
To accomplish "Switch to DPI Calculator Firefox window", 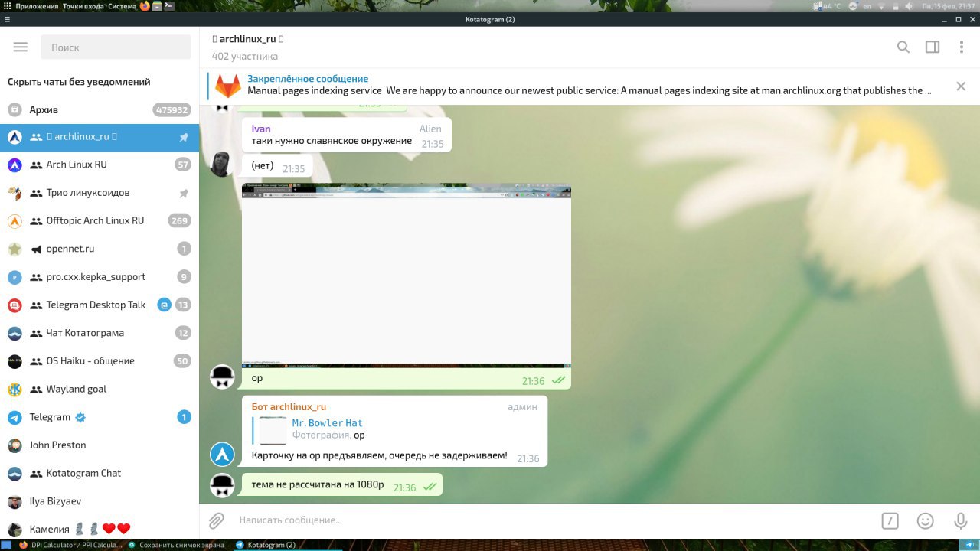I will pos(70,545).
